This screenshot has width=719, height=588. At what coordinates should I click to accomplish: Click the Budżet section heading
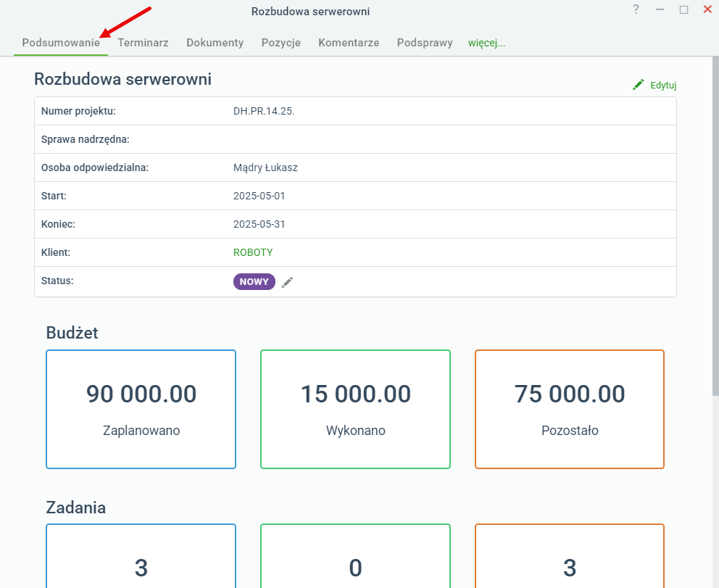(72, 333)
